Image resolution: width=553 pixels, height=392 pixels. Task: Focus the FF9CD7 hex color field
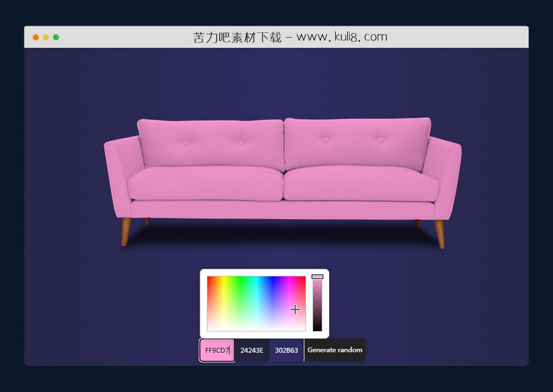(x=217, y=350)
